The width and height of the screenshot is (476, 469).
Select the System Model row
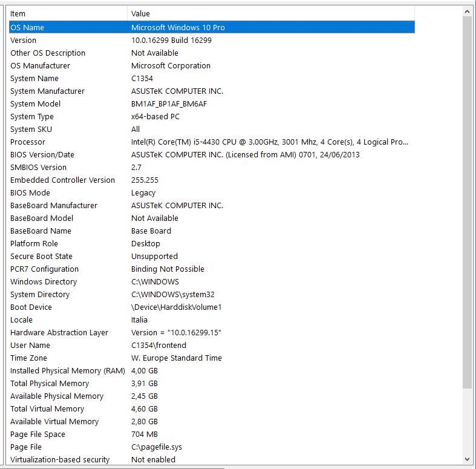point(212,104)
